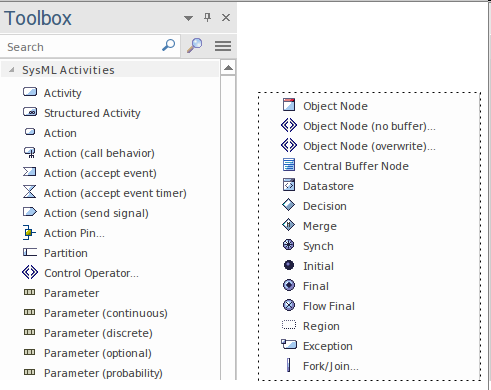The width and height of the screenshot is (491, 390).
Task: Click the Control Operator icon
Action: 30,272
